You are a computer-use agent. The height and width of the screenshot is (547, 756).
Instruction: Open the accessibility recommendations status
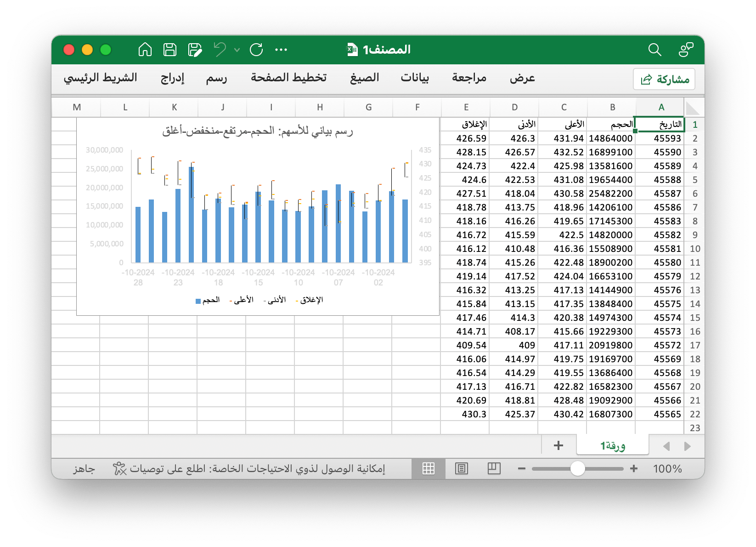(x=248, y=468)
